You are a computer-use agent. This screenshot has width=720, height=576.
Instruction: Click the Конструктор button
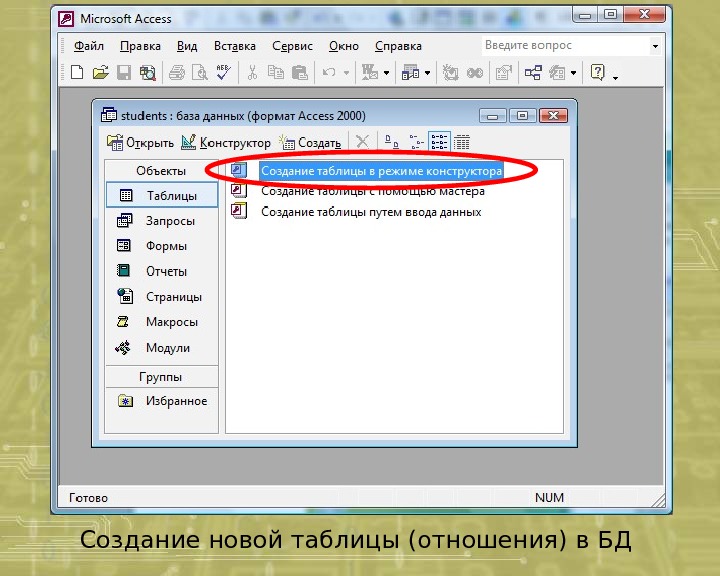click(x=225, y=142)
